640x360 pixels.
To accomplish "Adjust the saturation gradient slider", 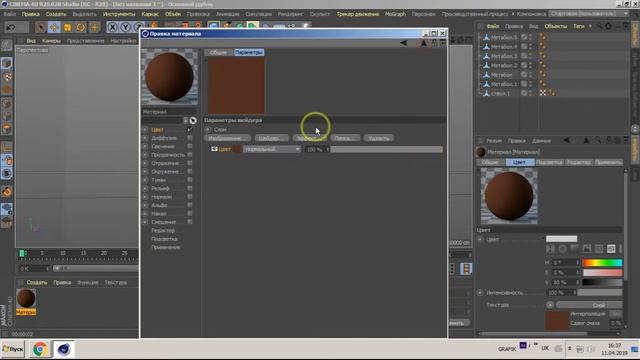I will click(602, 272).
